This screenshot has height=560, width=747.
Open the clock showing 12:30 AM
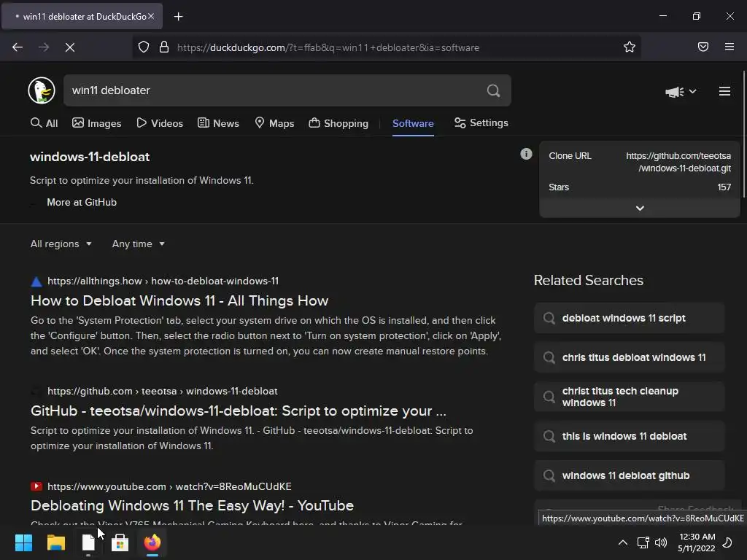[x=697, y=542]
